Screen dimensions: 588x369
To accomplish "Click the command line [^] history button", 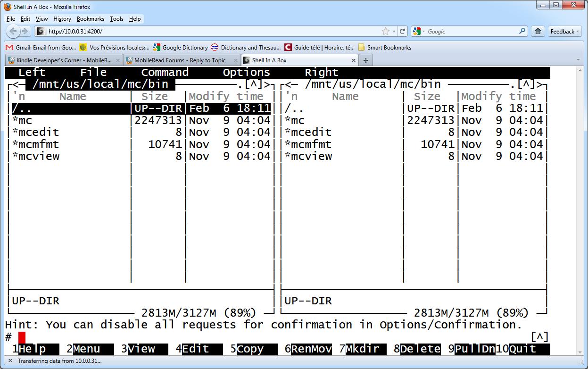I will click(540, 337).
